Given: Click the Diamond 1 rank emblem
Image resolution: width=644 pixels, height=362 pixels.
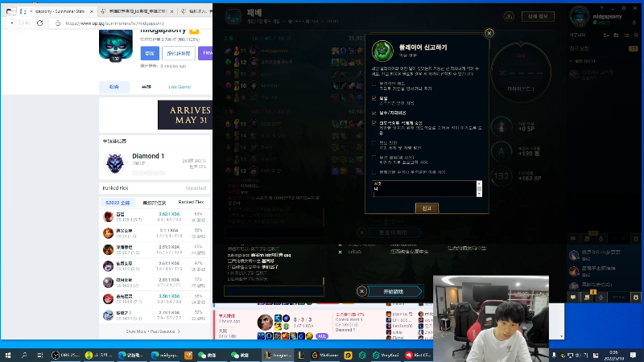Looking at the screenshot, I should coord(114,163).
